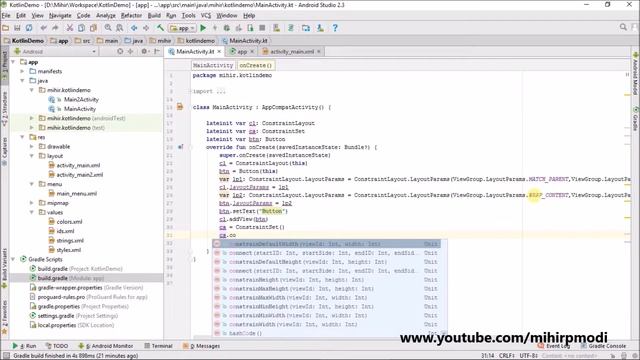This screenshot has width=640, height=360.
Task: Close the MainActivity.kt tab
Action: pos(219,52)
